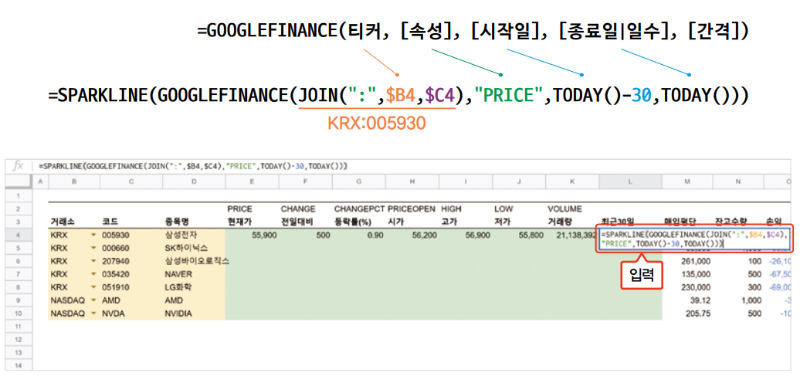Select column G header
This screenshot has height=386, width=800.
tap(359, 182)
